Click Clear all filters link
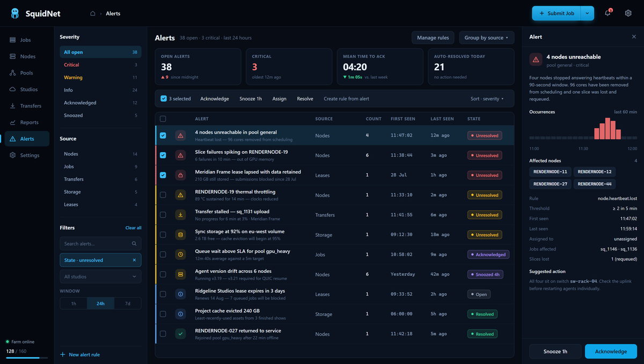This screenshot has height=364, width=644. coord(133,228)
